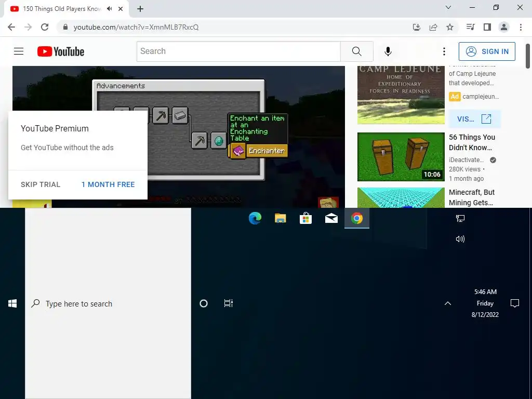Open volume speaker tray icon

[460, 239]
